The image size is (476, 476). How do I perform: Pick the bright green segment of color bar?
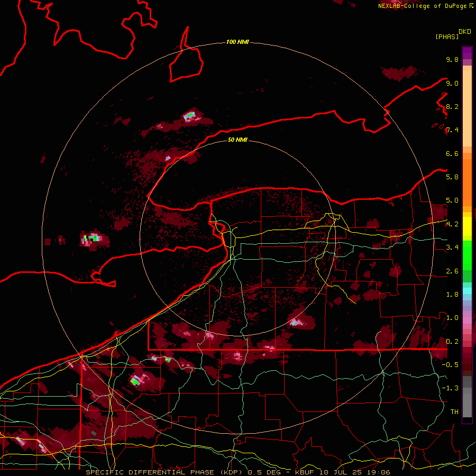(467, 255)
